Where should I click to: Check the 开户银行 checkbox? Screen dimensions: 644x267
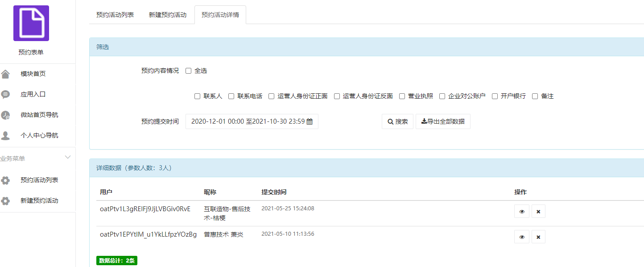click(x=495, y=96)
